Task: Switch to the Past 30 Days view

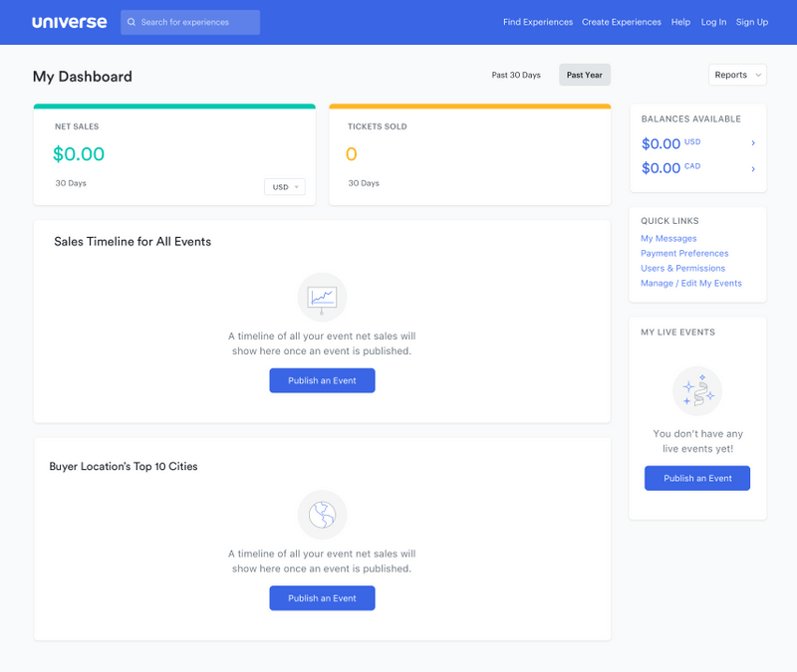Action: click(516, 74)
